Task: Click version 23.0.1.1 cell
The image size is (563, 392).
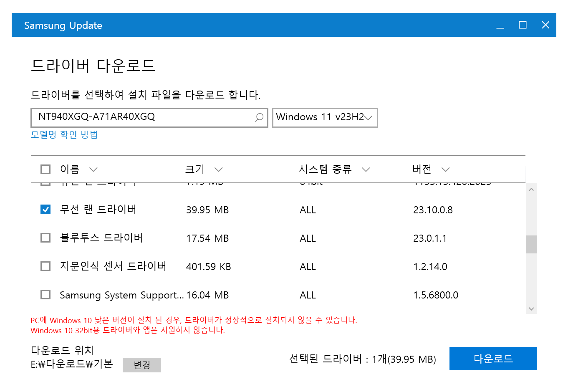Action: coord(430,238)
